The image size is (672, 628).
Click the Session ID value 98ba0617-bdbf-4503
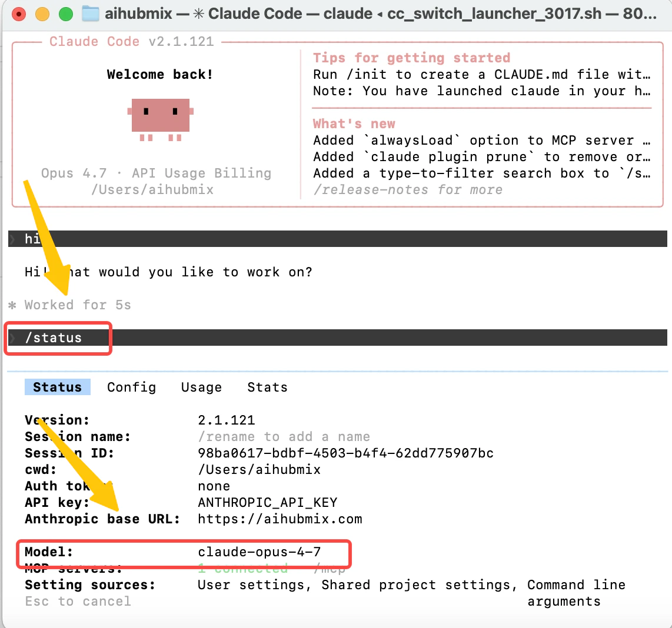[345, 453]
